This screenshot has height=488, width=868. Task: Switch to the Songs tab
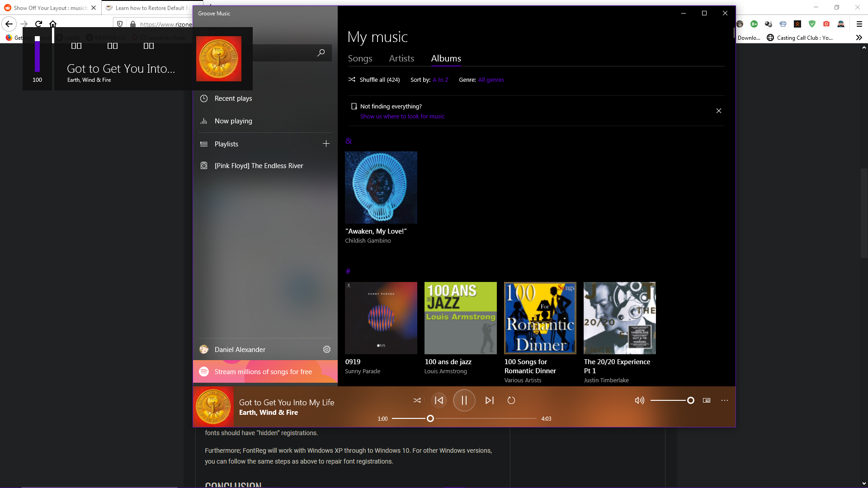360,58
